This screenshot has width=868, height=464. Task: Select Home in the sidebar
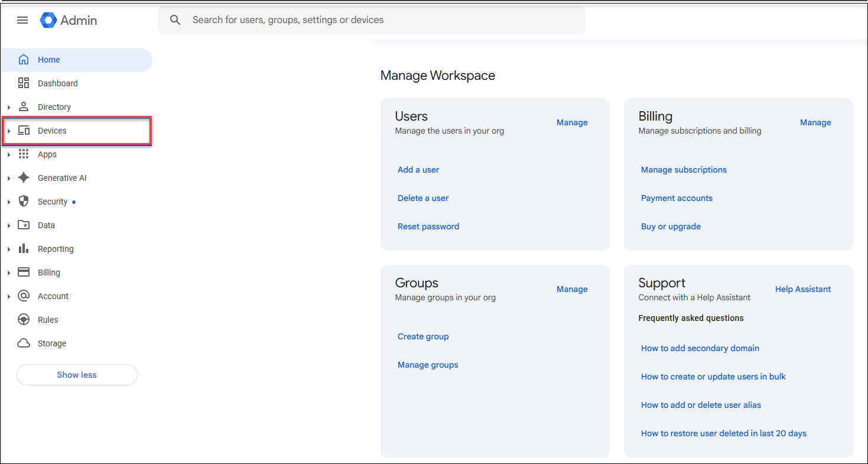tap(49, 60)
